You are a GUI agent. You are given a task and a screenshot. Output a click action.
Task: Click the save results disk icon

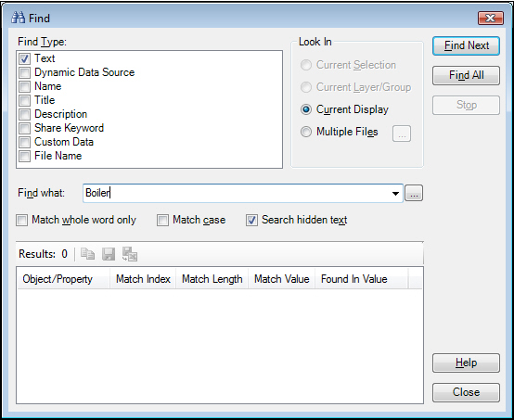109,254
